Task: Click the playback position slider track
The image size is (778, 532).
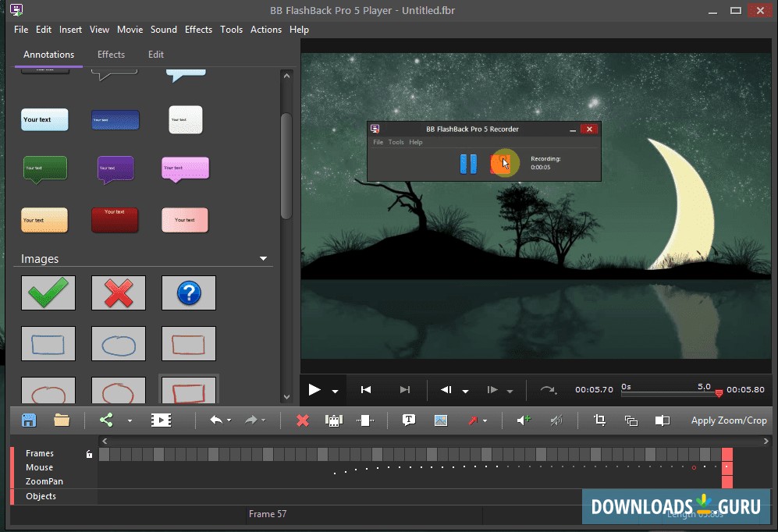Action: [x=670, y=394]
